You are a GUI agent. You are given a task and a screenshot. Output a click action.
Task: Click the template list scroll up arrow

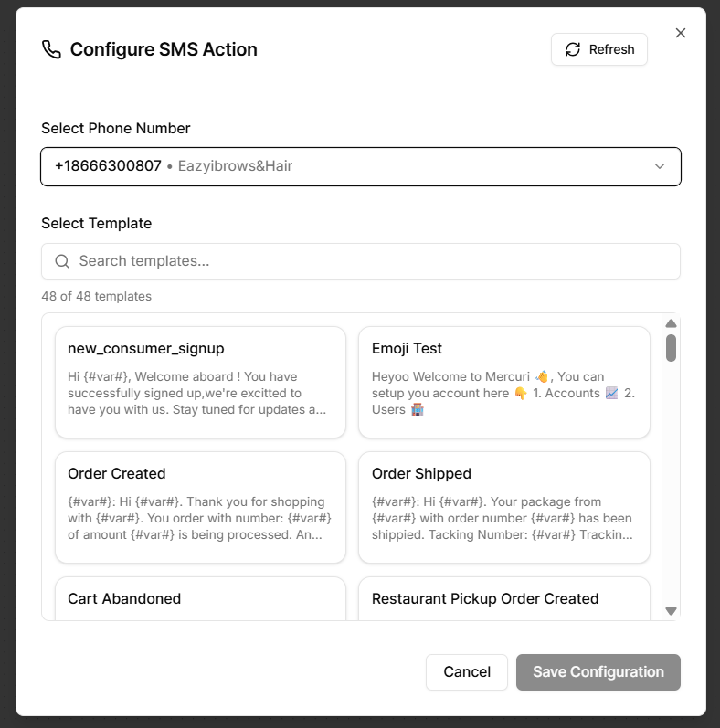(x=671, y=323)
